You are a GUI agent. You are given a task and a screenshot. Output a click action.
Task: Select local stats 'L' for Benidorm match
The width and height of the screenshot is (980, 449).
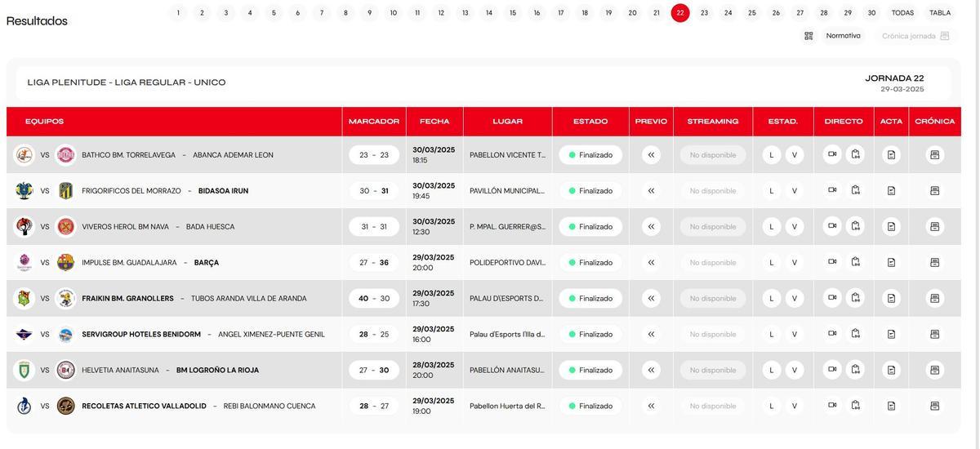[x=771, y=335]
